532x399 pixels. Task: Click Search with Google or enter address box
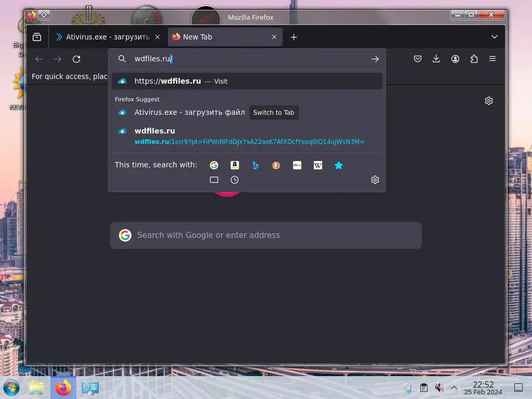pyautogui.click(x=266, y=235)
